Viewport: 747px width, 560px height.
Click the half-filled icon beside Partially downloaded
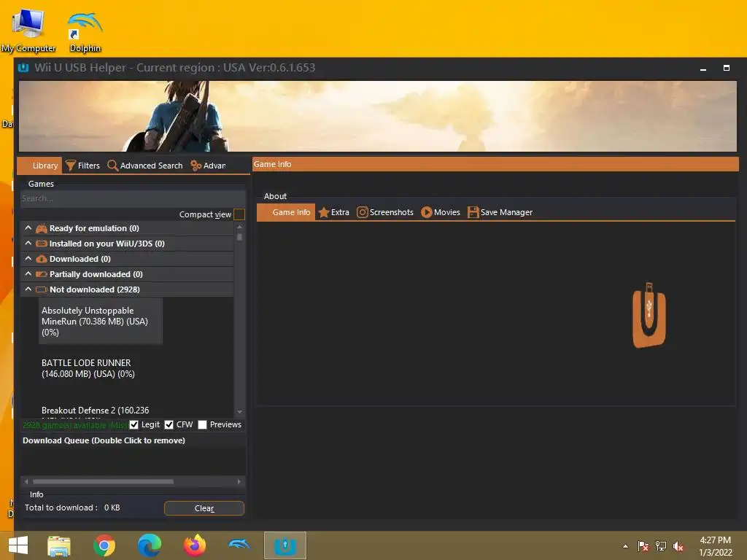[42, 274]
